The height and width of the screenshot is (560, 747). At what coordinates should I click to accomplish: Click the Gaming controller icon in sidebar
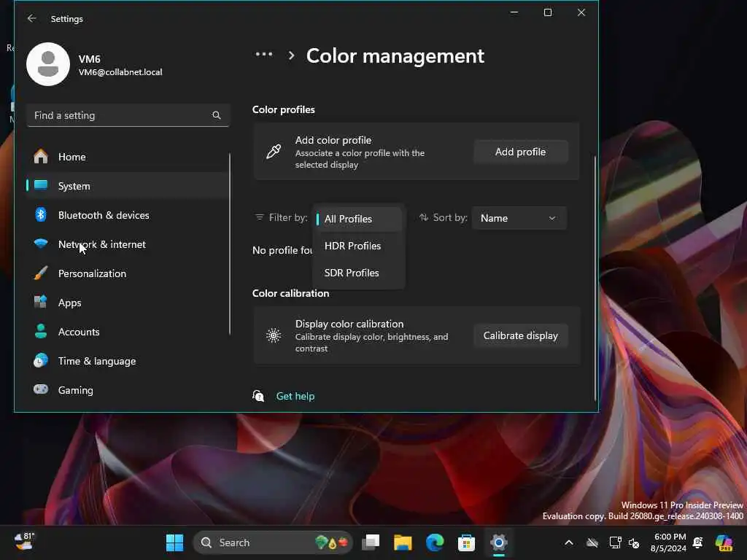click(41, 389)
